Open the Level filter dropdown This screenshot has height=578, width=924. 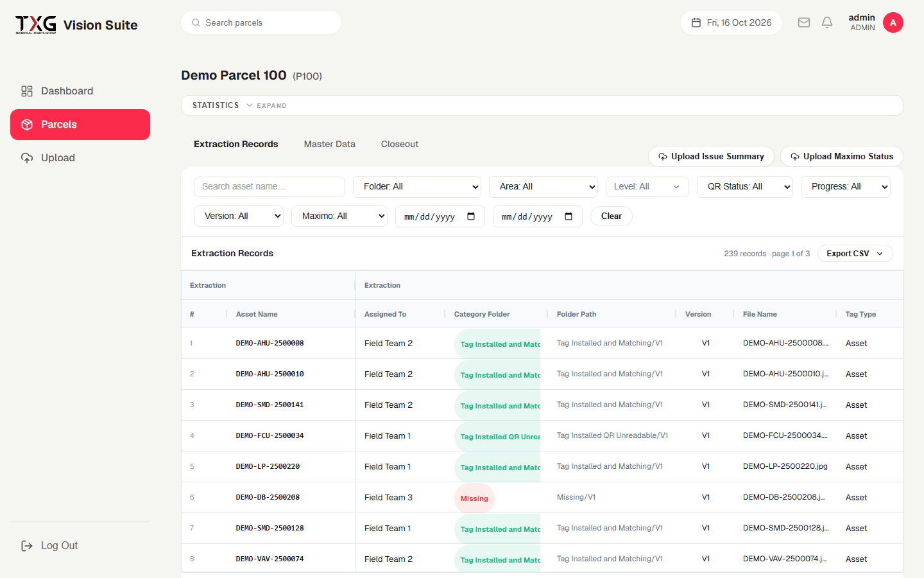(647, 187)
